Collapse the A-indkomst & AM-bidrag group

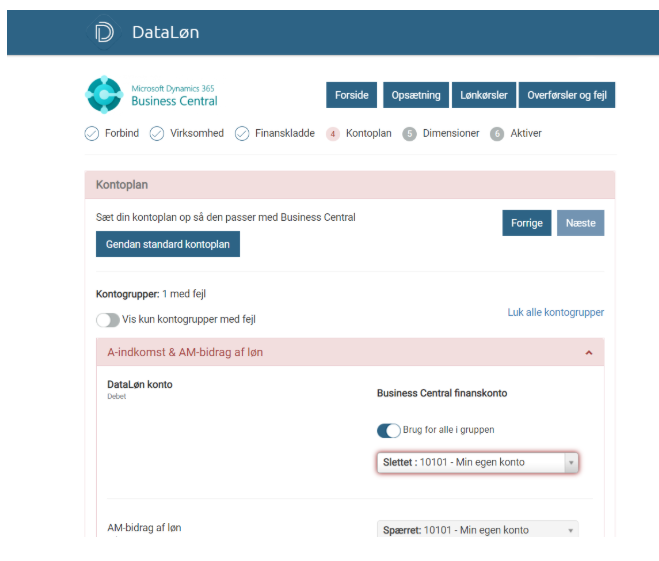click(588, 353)
